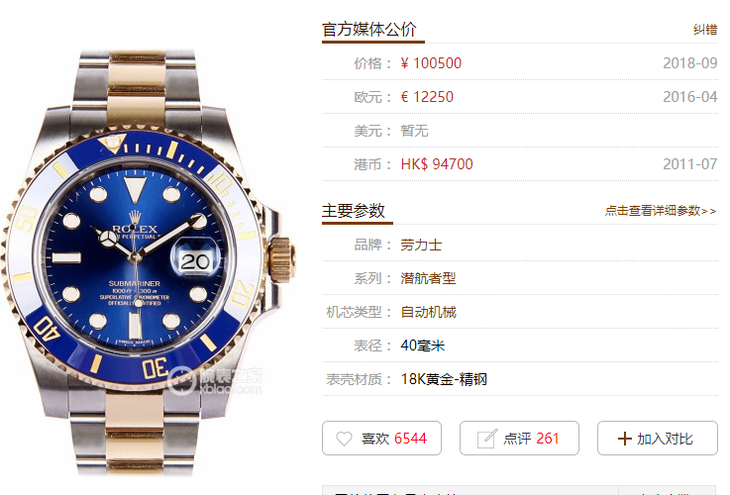
Task: Click the heart icon beside 喜欢
Action: point(344,439)
